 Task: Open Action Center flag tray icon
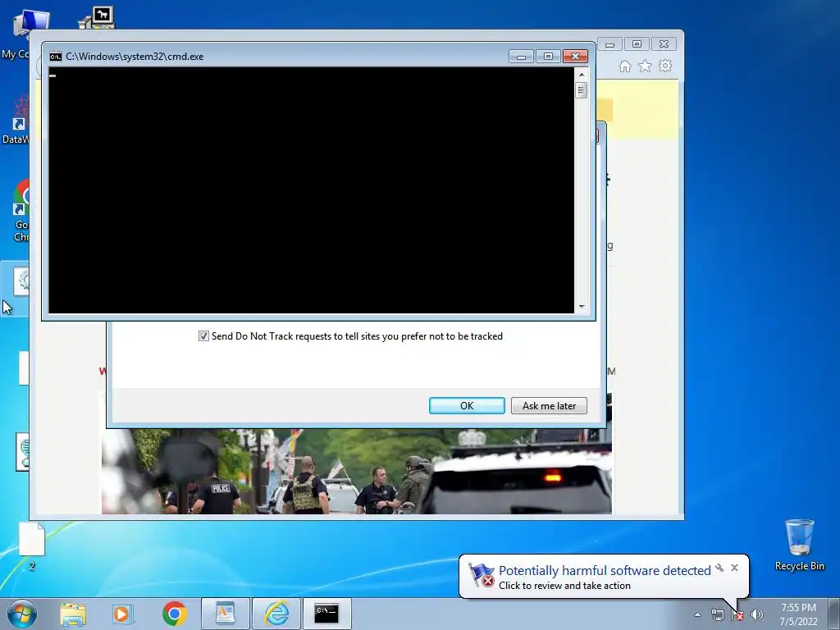tap(737, 614)
